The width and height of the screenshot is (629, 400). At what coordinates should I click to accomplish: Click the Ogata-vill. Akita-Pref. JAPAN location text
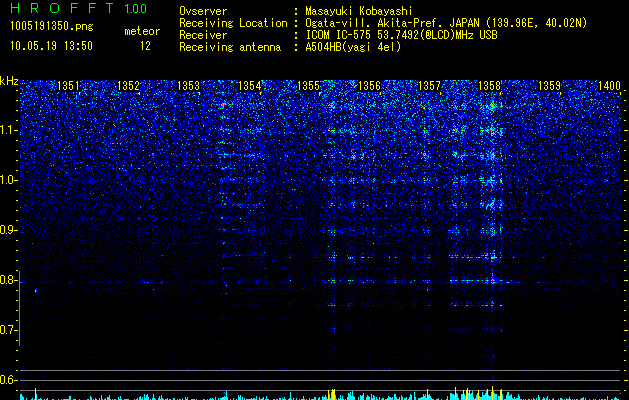coord(446,23)
